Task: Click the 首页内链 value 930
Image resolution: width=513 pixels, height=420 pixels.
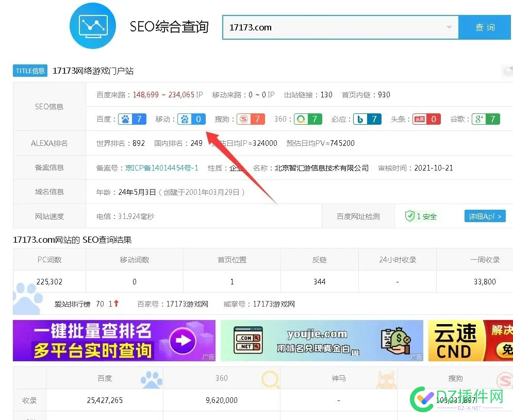Action: (384, 94)
